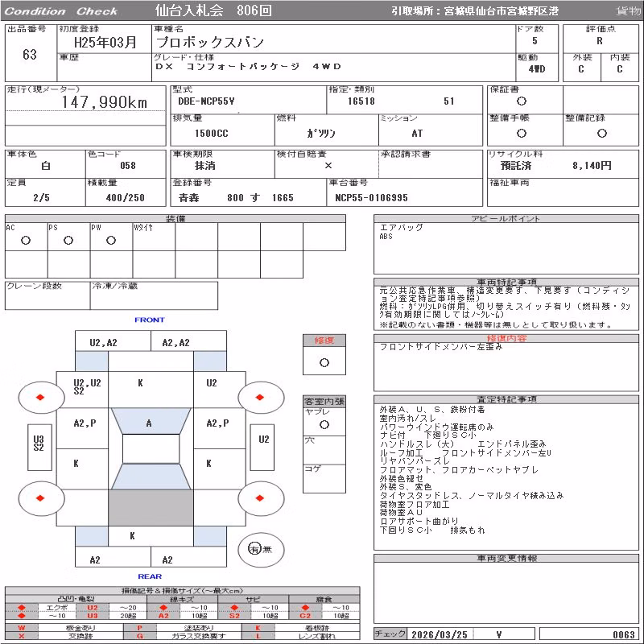Click the right side U2 panel box
Viewport: 644px width, 644px height.
point(262,448)
